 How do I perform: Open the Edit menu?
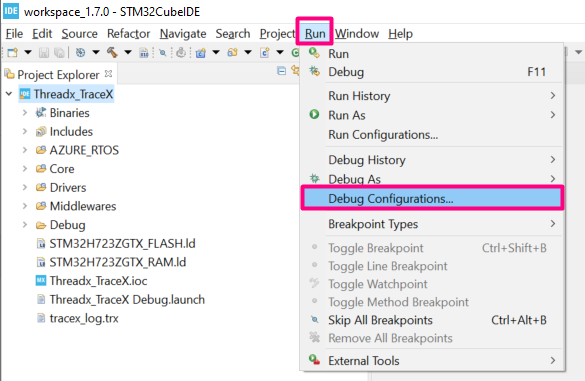tap(42, 34)
